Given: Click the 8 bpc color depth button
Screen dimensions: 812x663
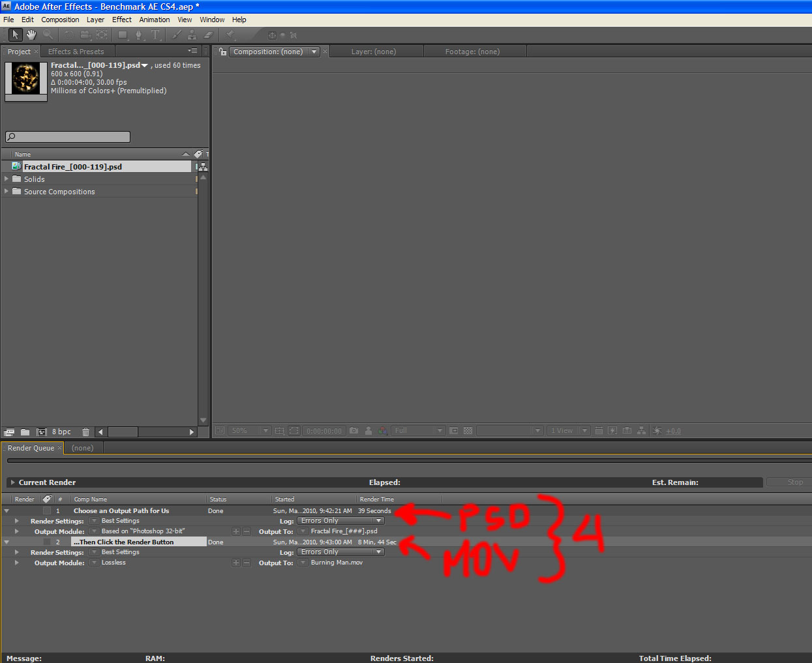Looking at the screenshot, I should coord(61,432).
